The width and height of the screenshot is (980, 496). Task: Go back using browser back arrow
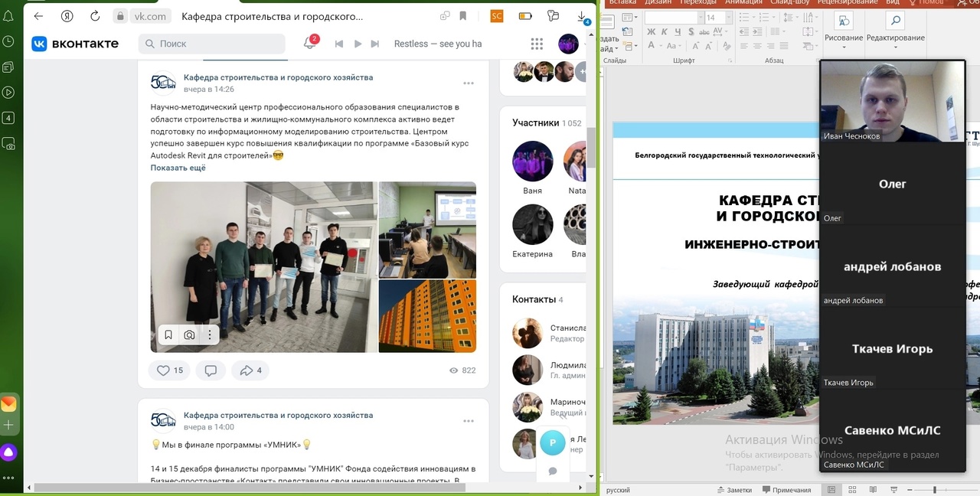[x=38, y=16]
